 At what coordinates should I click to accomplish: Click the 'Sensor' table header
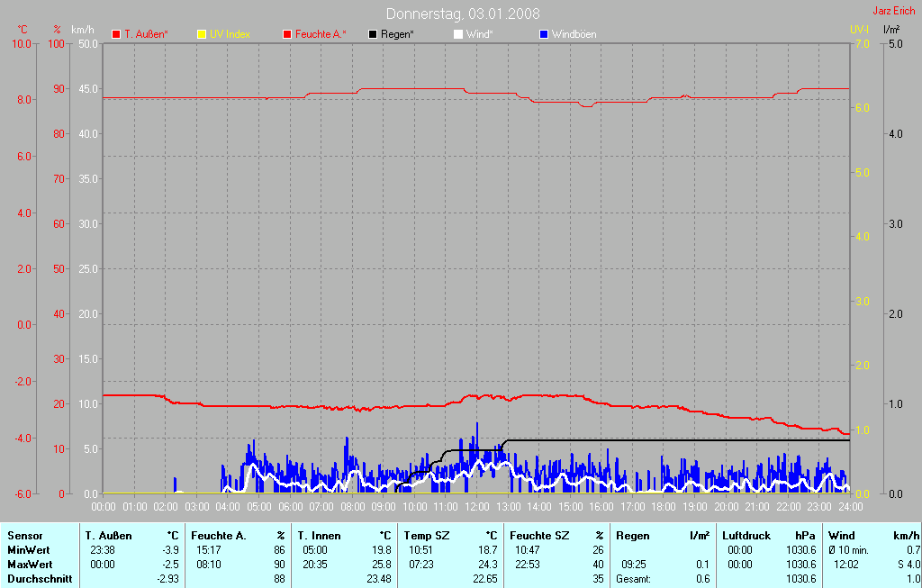24,536
